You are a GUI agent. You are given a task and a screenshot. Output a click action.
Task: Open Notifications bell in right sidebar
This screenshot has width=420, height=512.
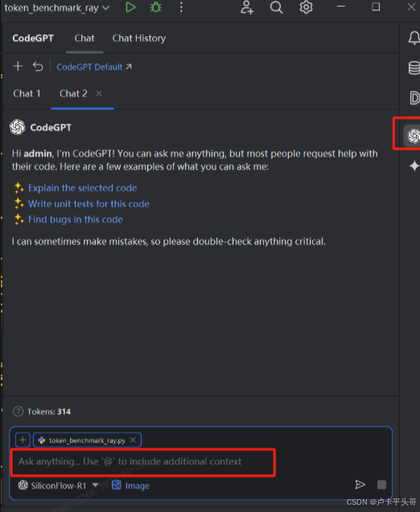pyautogui.click(x=414, y=38)
